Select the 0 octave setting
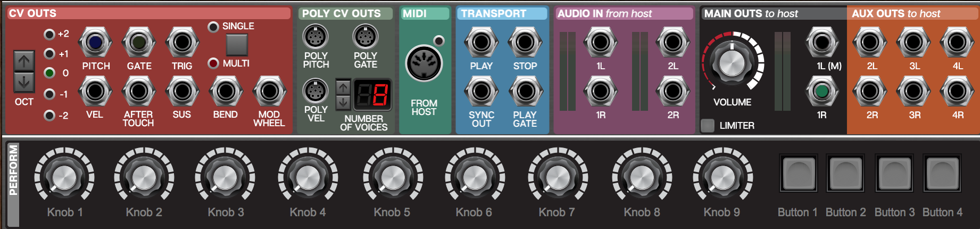980x229 pixels. [x=49, y=73]
